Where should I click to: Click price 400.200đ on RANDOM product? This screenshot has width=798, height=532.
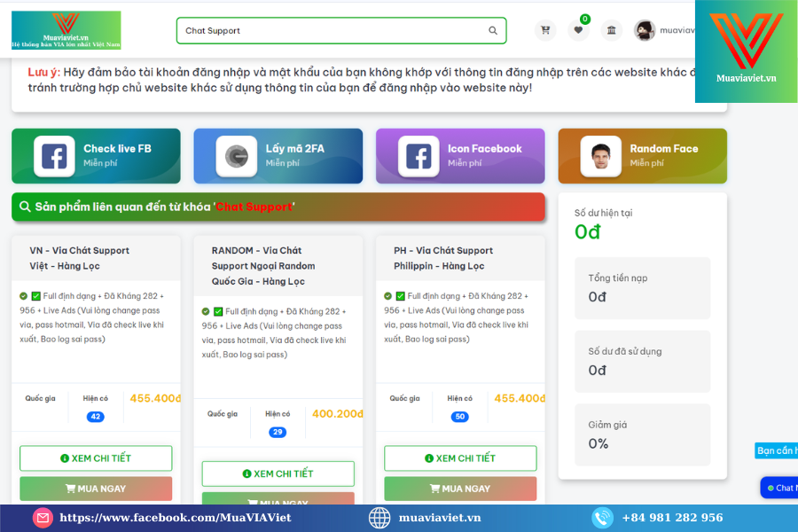click(337, 414)
